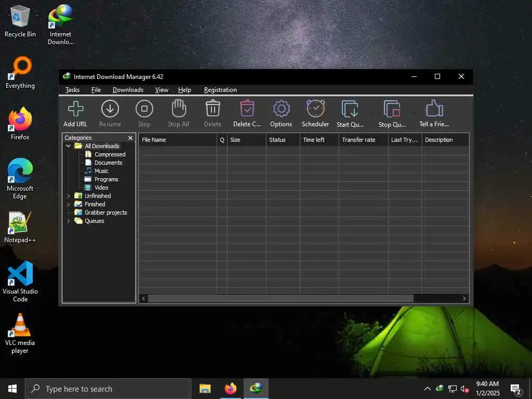Open the File menu
This screenshot has height=399, width=532.
[96, 90]
